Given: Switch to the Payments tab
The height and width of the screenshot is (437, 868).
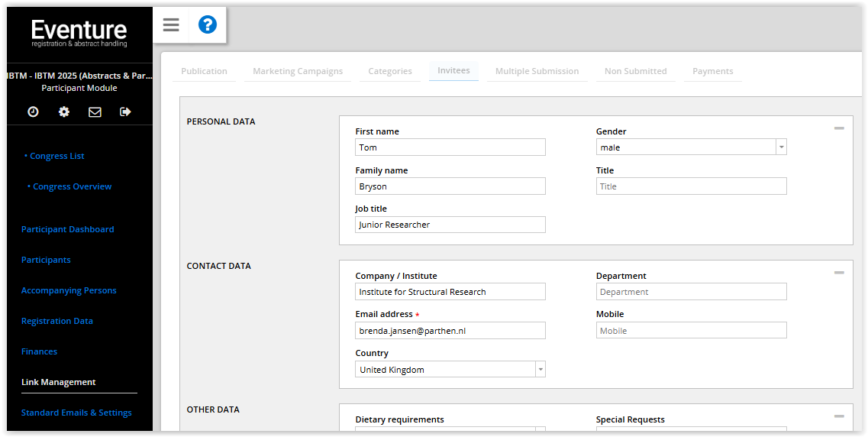Looking at the screenshot, I should [x=712, y=71].
